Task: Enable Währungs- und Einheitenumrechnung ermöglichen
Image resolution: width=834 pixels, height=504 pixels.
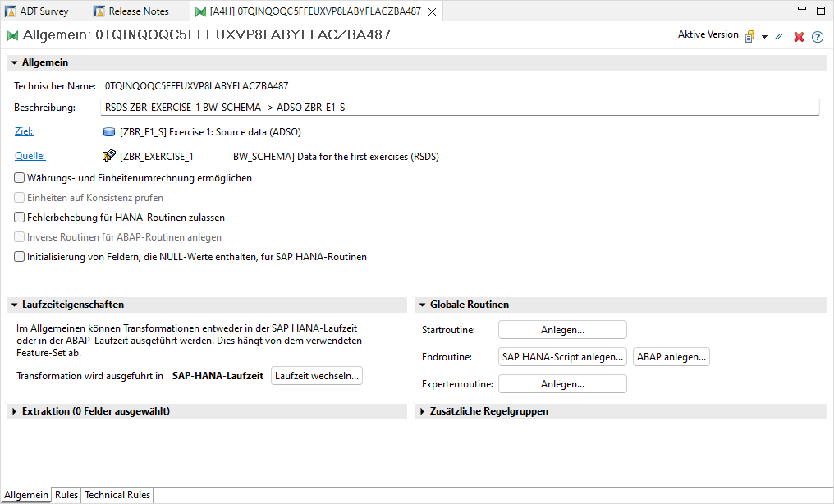Action: click(x=19, y=177)
